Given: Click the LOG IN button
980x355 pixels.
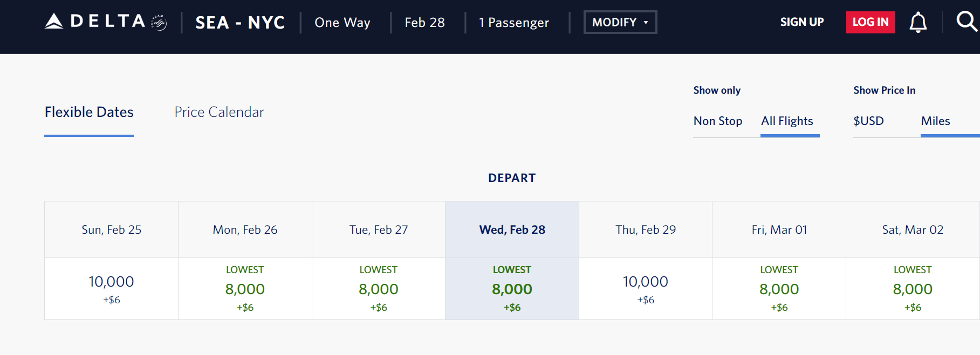Looking at the screenshot, I should [870, 22].
